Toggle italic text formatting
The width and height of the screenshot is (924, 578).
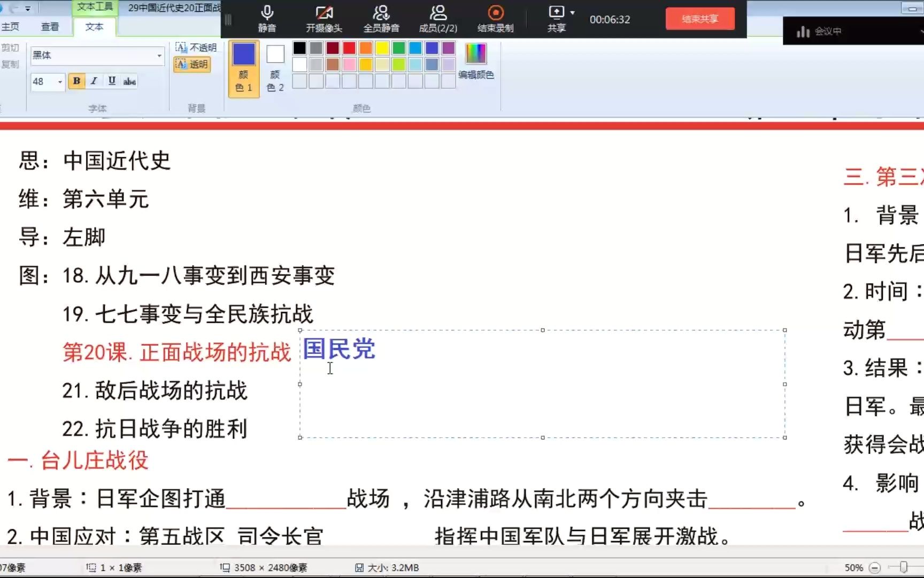94,81
